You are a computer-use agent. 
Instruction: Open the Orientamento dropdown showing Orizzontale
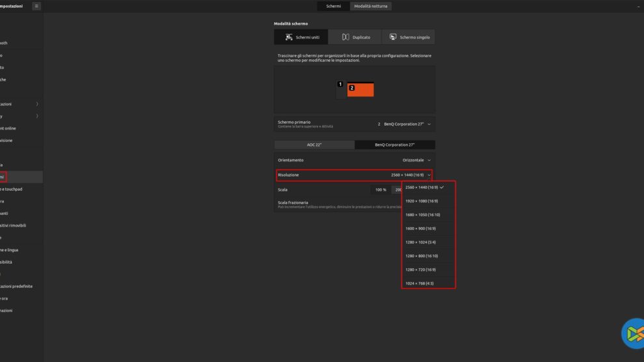[416, 160]
